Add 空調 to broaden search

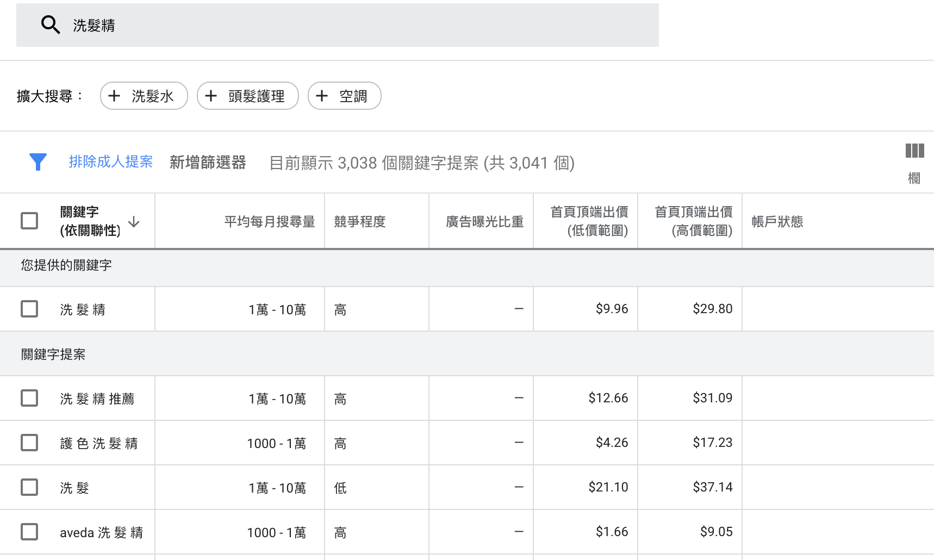click(345, 96)
